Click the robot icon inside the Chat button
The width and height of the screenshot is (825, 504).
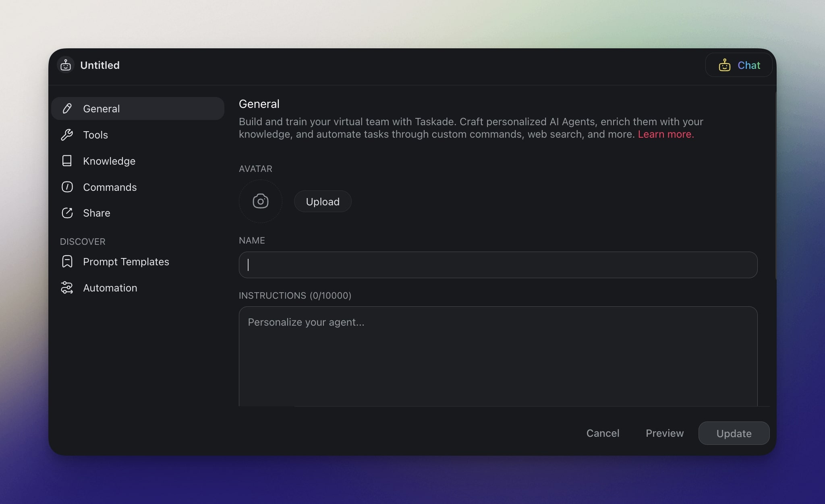pos(724,65)
